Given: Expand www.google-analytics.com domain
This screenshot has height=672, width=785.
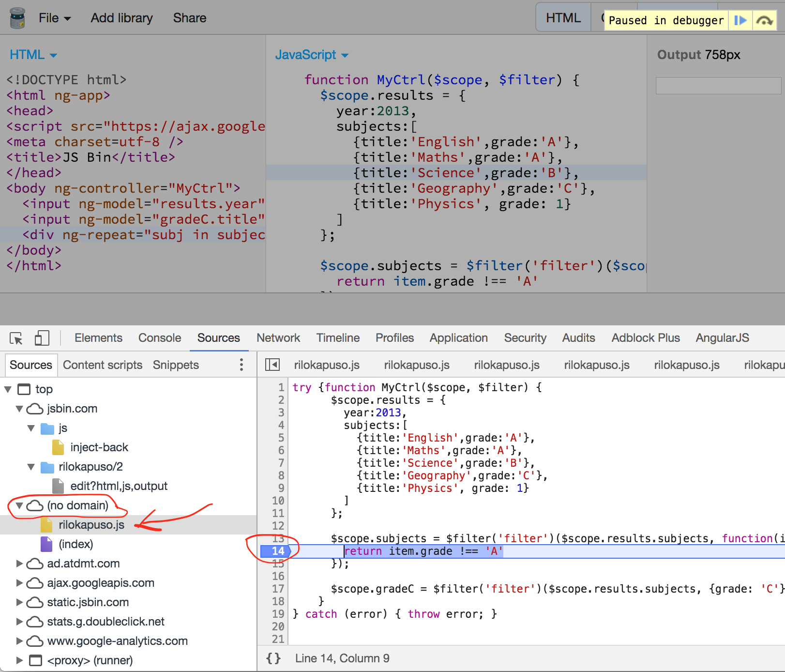Looking at the screenshot, I should [x=19, y=641].
